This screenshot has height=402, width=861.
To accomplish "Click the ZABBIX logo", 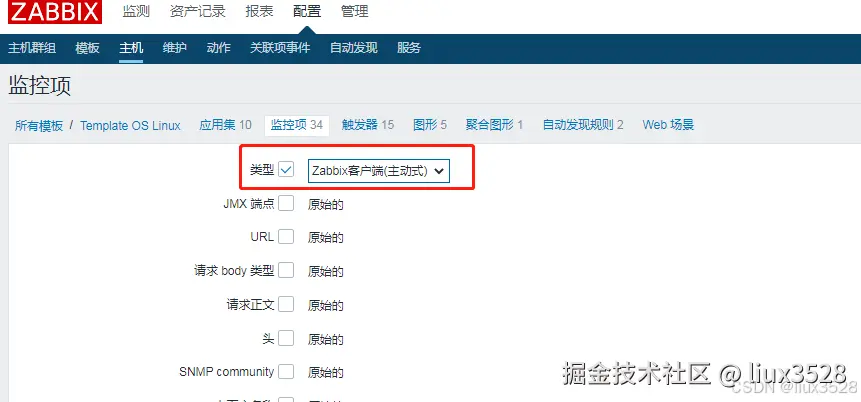I will pos(55,12).
